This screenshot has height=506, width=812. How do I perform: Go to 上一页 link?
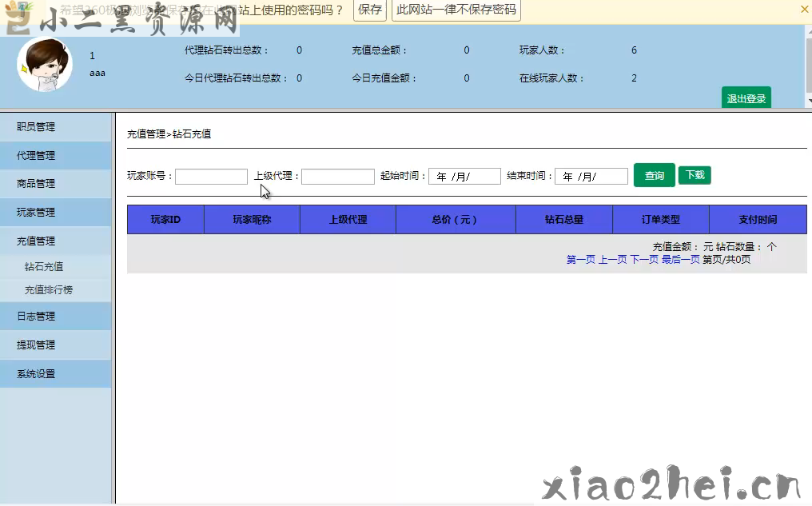click(613, 260)
